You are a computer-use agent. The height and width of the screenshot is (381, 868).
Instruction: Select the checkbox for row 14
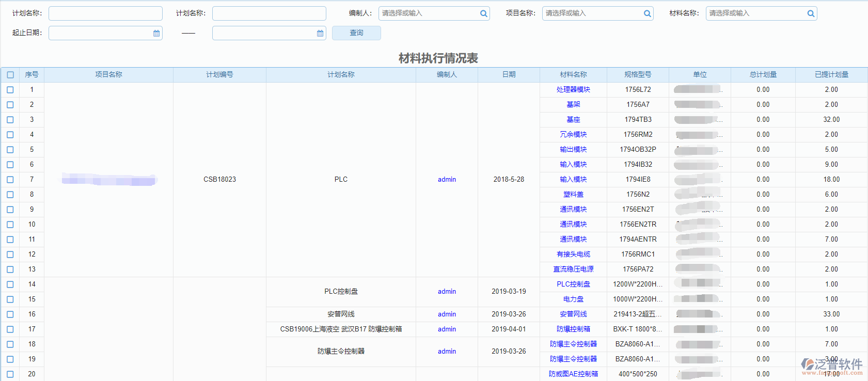[10, 284]
